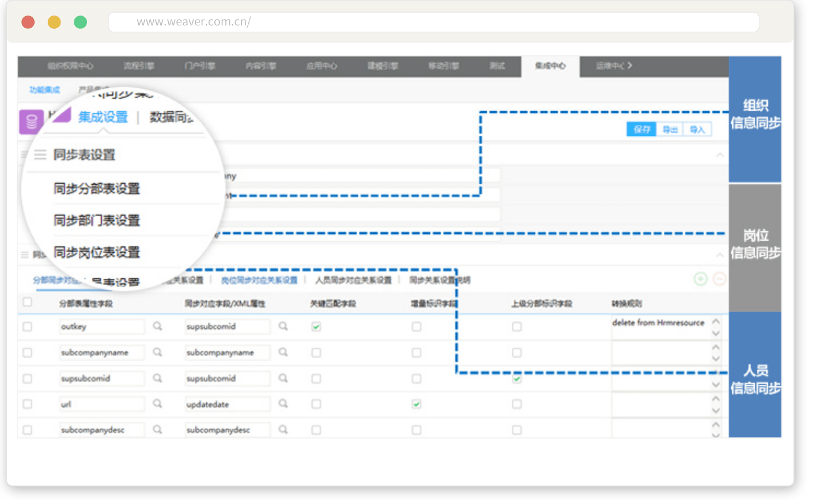Click the magnifier next to right subcompanydesc field

coord(283,430)
